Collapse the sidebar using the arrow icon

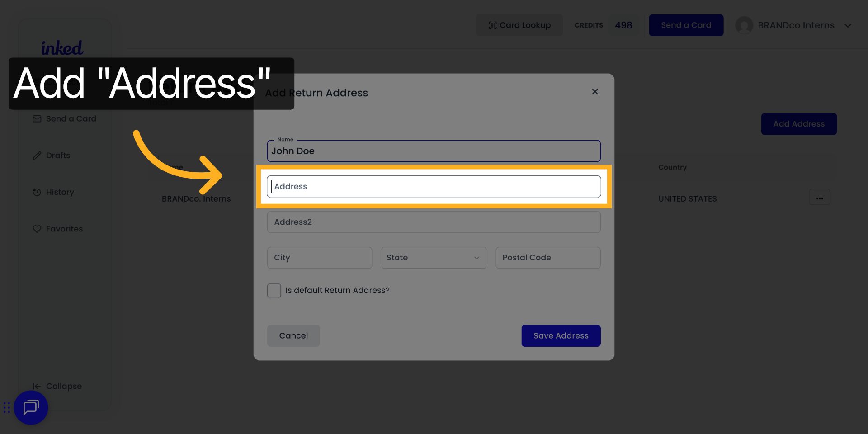tap(37, 386)
